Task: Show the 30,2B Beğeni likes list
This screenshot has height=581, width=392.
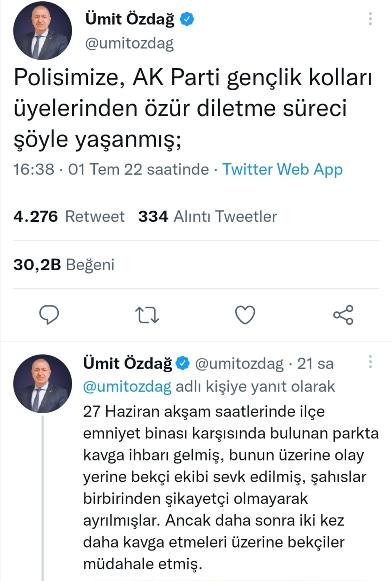Action: tap(64, 265)
